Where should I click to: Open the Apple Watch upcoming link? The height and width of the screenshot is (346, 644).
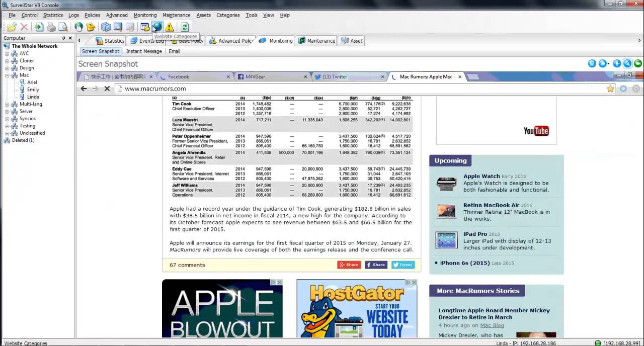click(481, 176)
